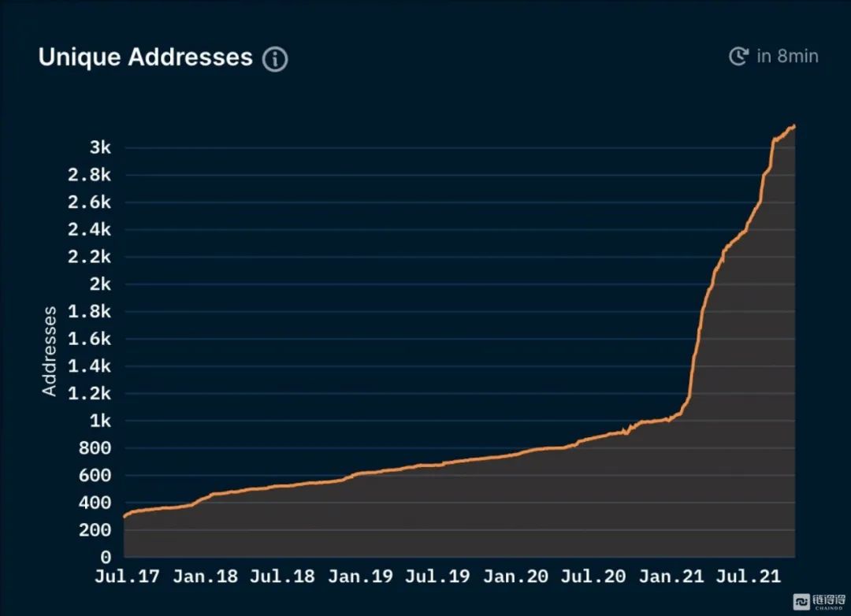
Task: Click the "Jul.18" x-axis label
Action: pyautogui.click(x=282, y=576)
